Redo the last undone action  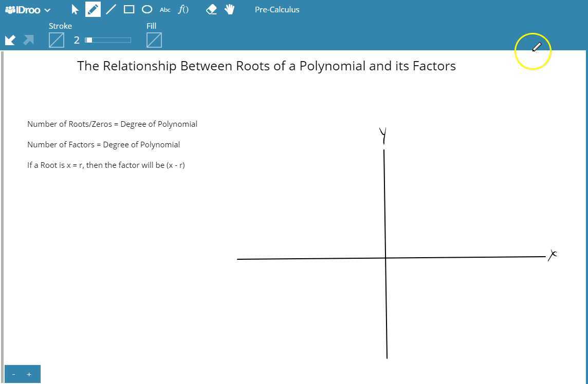28,40
